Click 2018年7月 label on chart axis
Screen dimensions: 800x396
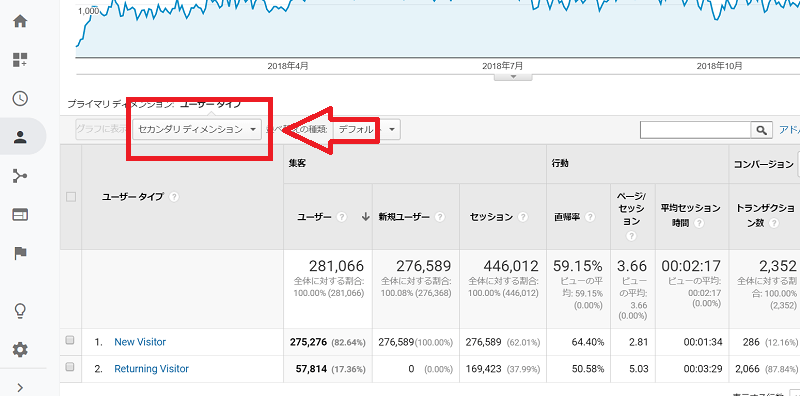pyautogui.click(x=502, y=66)
